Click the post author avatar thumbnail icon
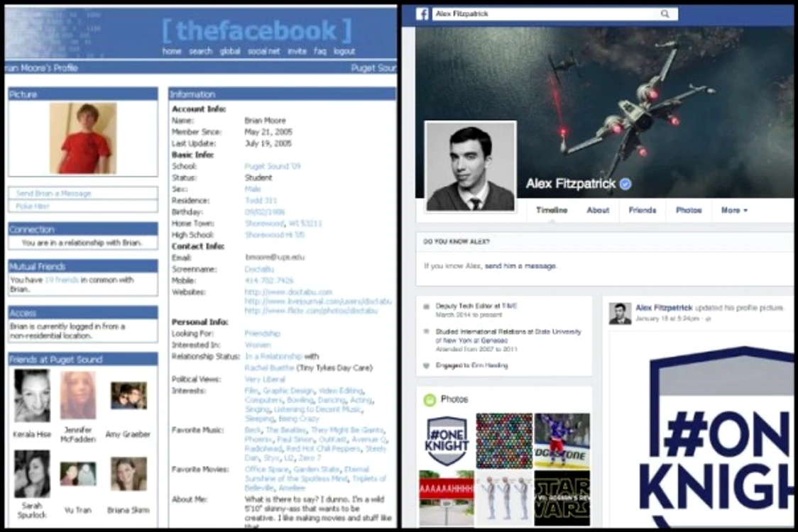Viewport: 798px width, 532px height. pos(620,313)
